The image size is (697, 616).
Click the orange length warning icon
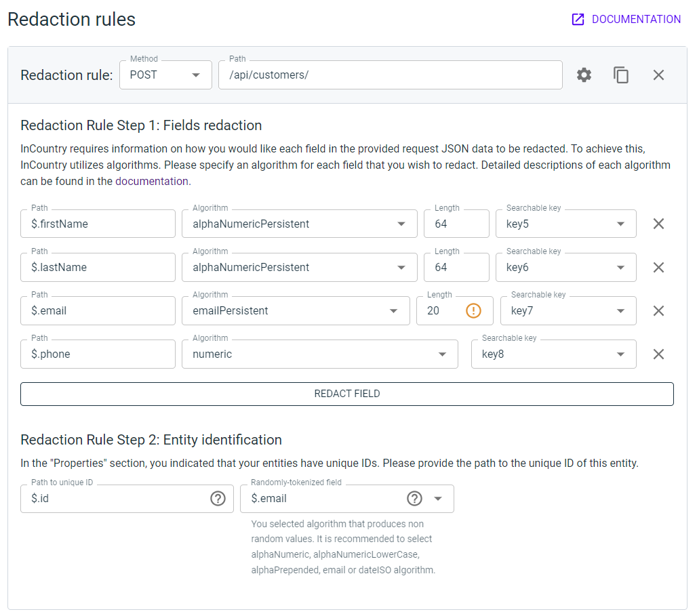coord(473,311)
